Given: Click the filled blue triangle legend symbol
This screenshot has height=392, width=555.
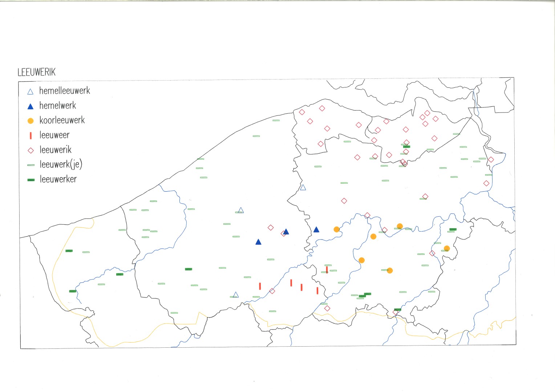Looking at the screenshot, I should 31,106.
